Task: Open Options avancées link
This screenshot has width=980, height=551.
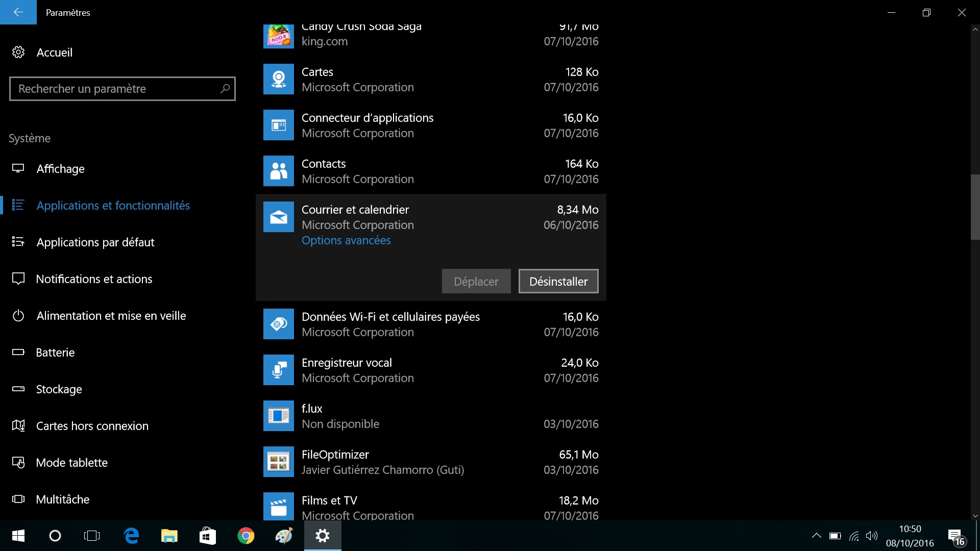Action: point(346,240)
